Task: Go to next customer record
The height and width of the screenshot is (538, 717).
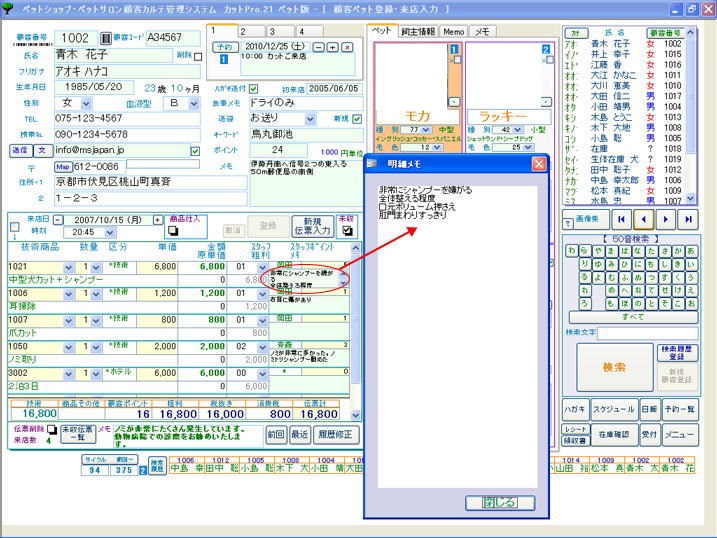Action: coord(665,219)
